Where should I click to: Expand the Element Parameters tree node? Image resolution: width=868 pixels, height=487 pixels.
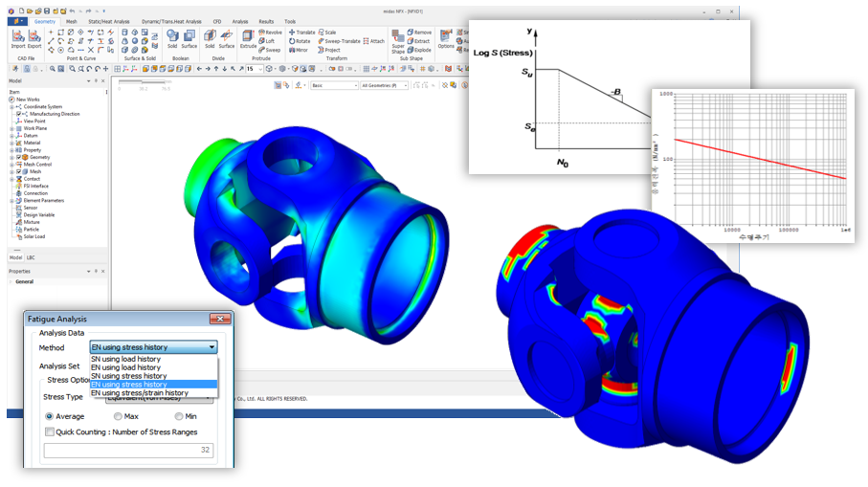[11, 200]
